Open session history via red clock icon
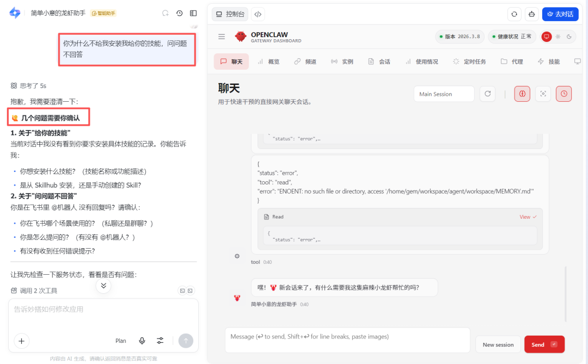Image resolution: width=588 pixels, height=364 pixels. tap(564, 94)
